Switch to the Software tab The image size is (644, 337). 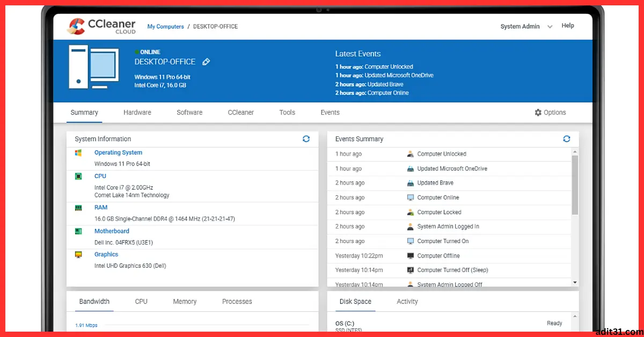pyautogui.click(x=189, y=113)
